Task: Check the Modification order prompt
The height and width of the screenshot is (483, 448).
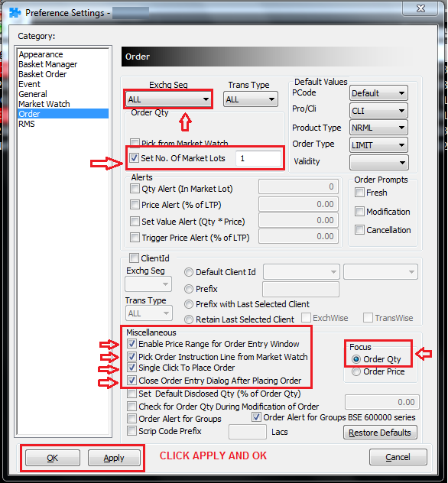Action: click(359, 211)
